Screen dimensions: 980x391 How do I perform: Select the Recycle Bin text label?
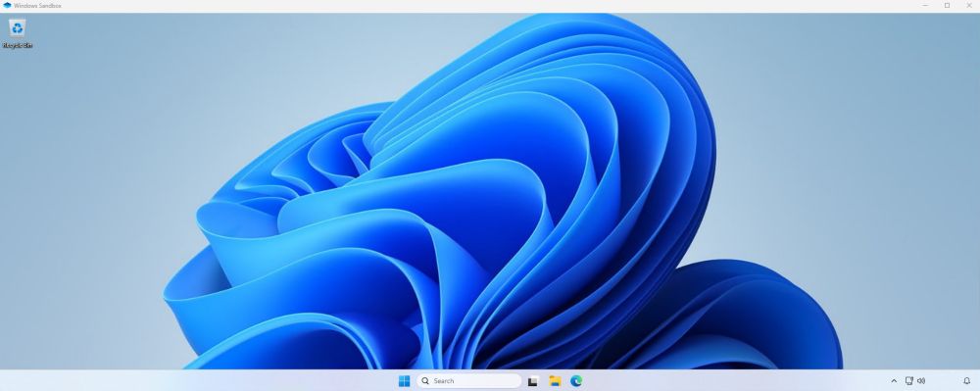pyautogui.click(x=18, y=46)
